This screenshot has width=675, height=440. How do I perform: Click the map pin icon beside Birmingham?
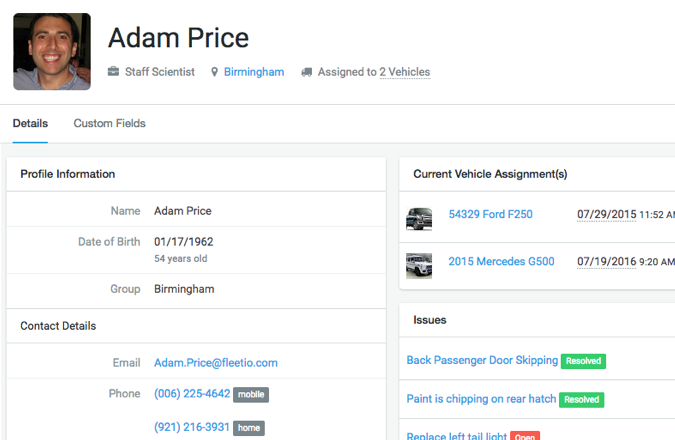point(214,72)
